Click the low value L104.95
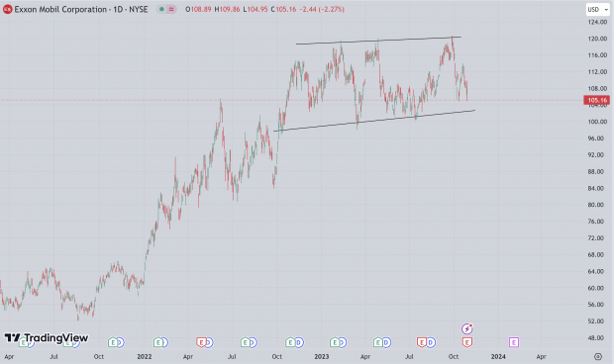This screenshot has width=614, height=364. (256, 9)
